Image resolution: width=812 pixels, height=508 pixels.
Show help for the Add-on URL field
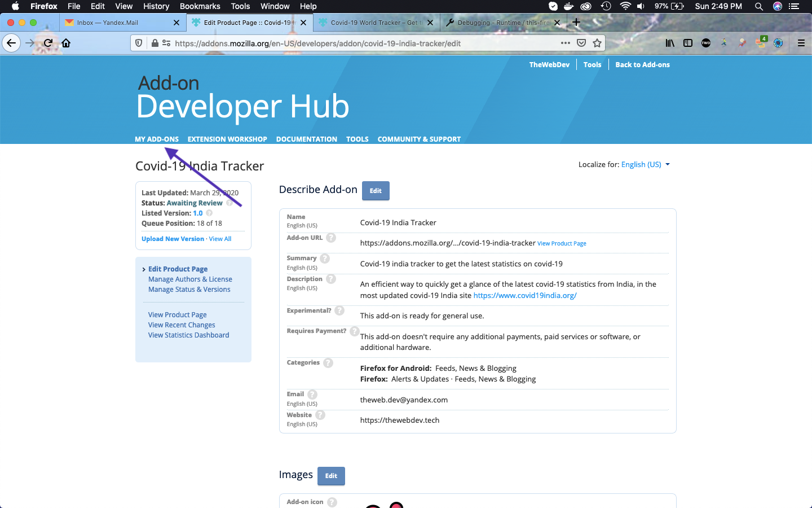point(331,238)
